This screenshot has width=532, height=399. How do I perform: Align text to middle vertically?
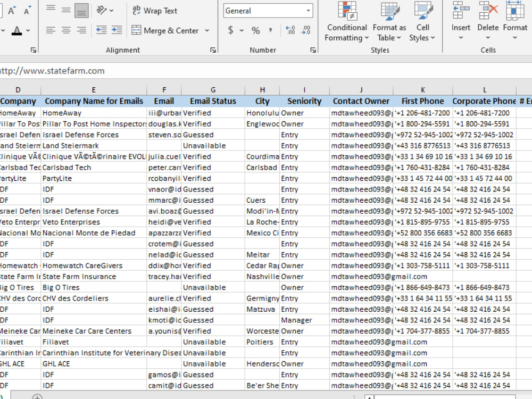[66, 11]
